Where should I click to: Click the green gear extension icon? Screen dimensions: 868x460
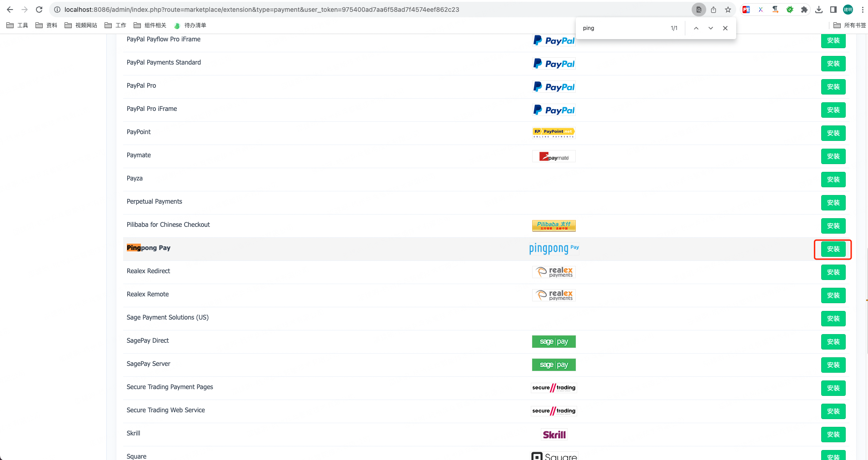790,10
